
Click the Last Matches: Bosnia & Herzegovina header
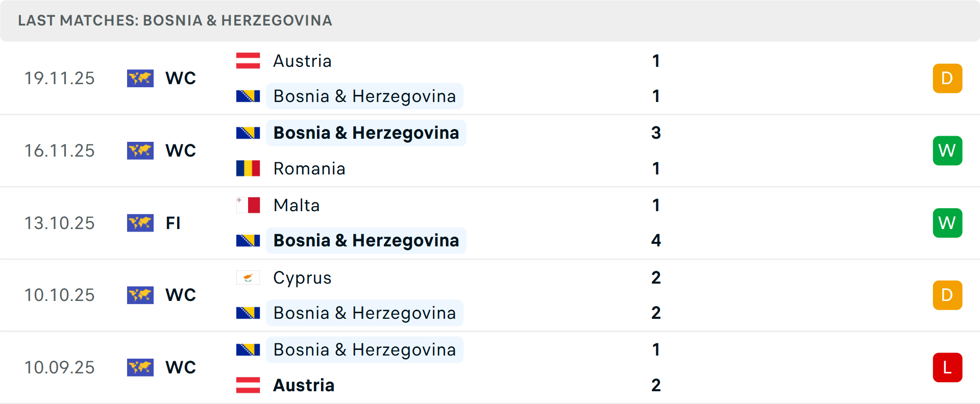[x=175, y=20]
